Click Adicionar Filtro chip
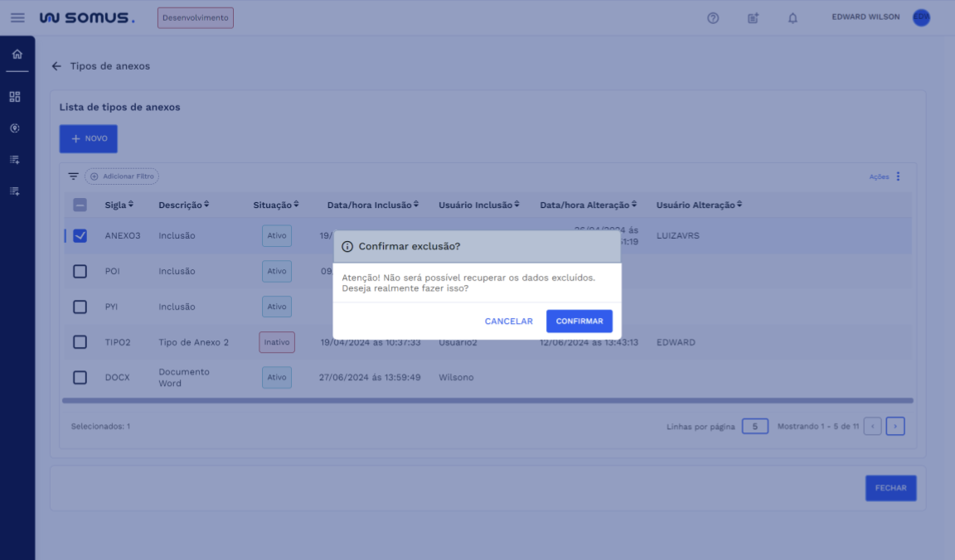955x560 pixels. [122, 176]
